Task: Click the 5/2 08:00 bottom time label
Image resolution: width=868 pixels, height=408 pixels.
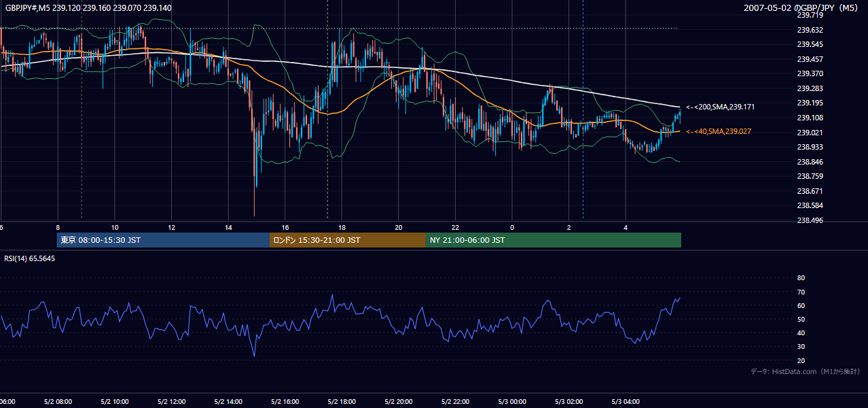Action: tap(58, 402)
